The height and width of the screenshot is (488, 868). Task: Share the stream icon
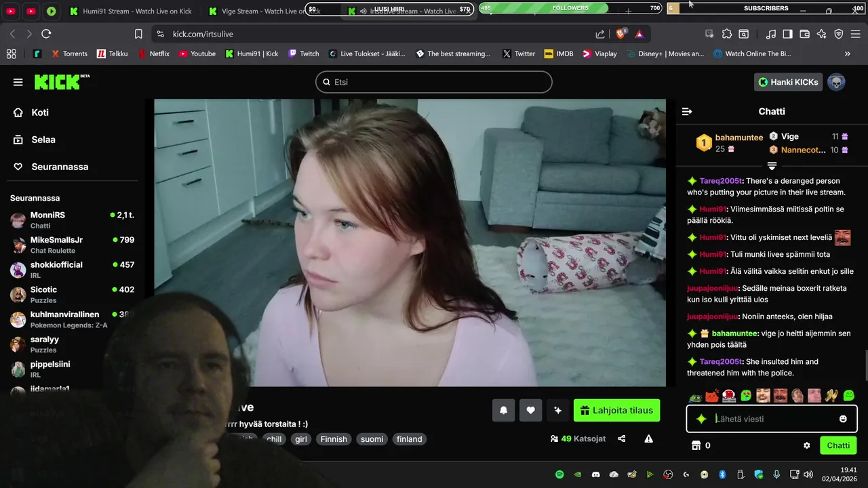(x=622, y=439)
